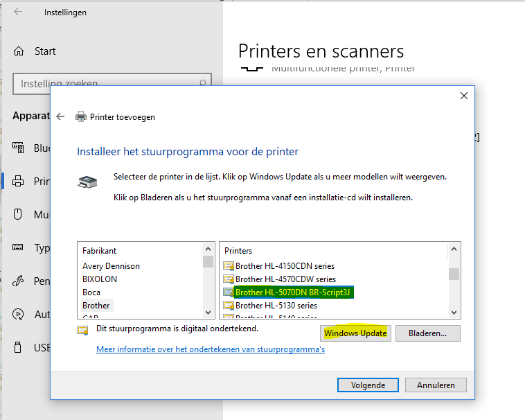Select Brother HL-4150CDN series printer
The width and height of the screenshot is (525, 420).
pyautogui.click(x=285, y=266)
